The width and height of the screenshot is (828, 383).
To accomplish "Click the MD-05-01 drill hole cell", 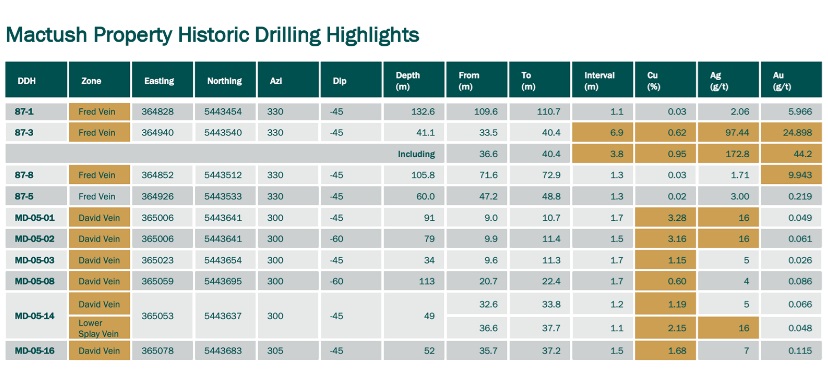I will pyautogui.click(x=36, y=218).
